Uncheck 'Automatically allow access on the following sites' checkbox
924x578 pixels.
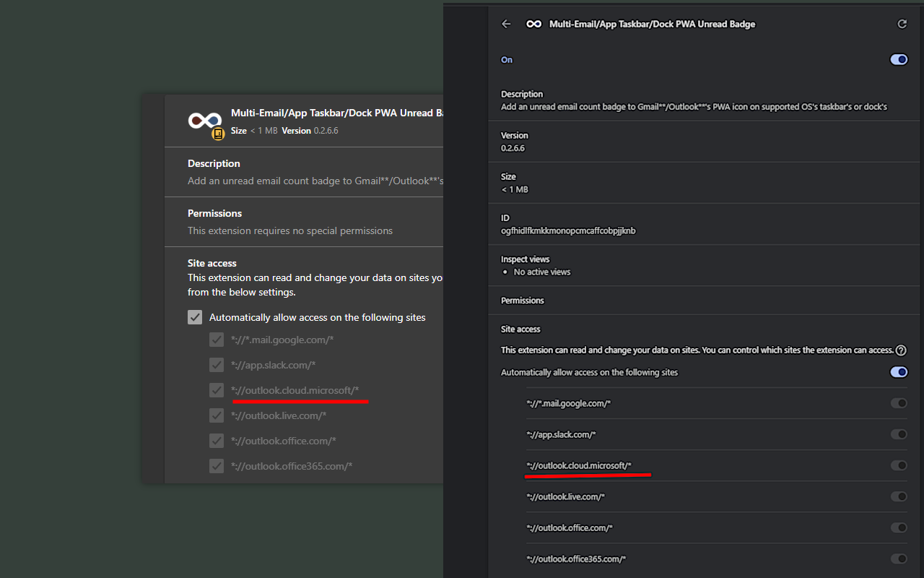[195, 317]
